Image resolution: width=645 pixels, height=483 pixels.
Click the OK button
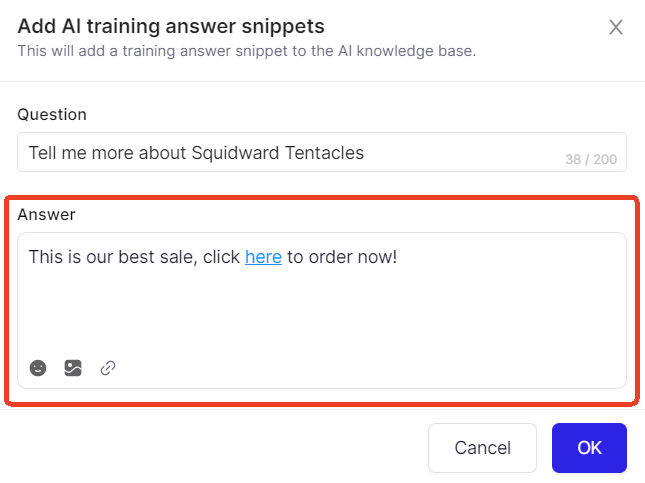(x=589, y=448)
